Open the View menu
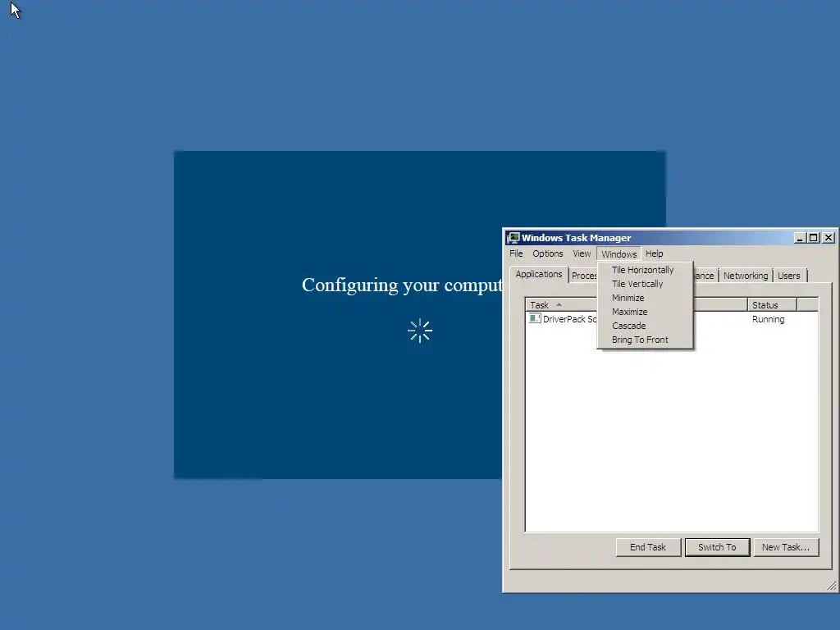 tap(582, 253)
